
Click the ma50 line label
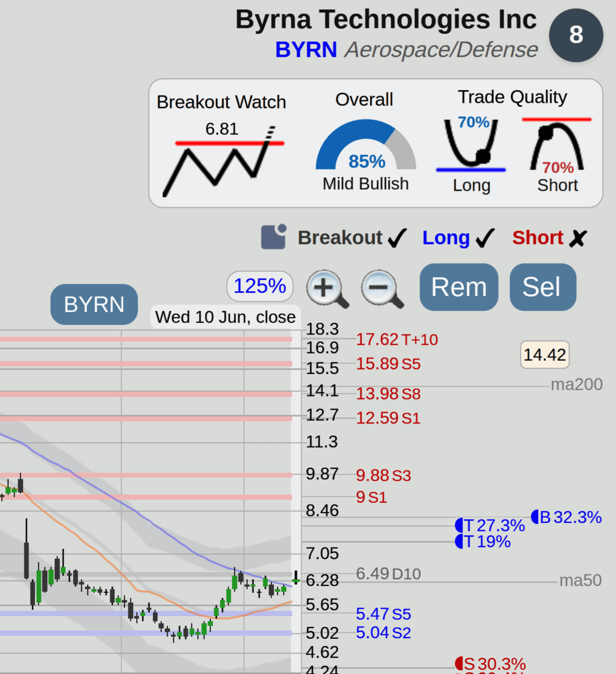coord(580,580)
